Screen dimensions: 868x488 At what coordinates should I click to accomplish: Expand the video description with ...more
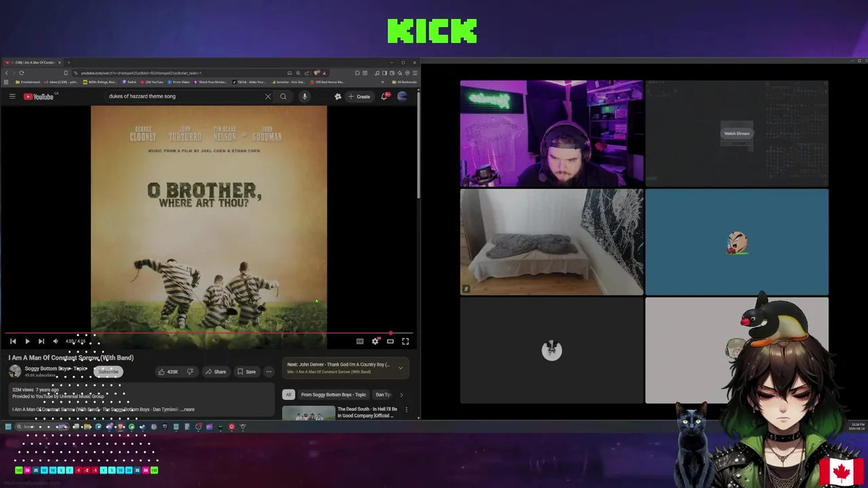pyautogui.click(x=188, y=409)
